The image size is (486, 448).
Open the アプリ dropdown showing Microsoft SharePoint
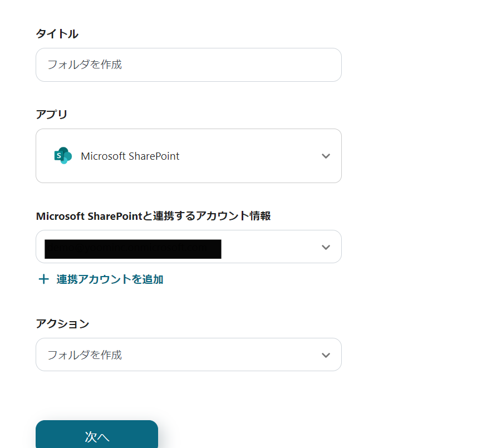188,156
